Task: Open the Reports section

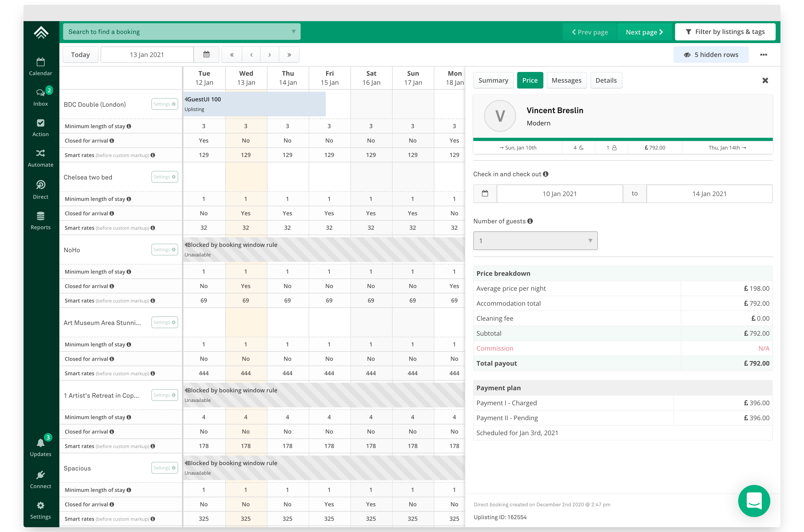Action: pyautogui.click(x=40, y=221)
